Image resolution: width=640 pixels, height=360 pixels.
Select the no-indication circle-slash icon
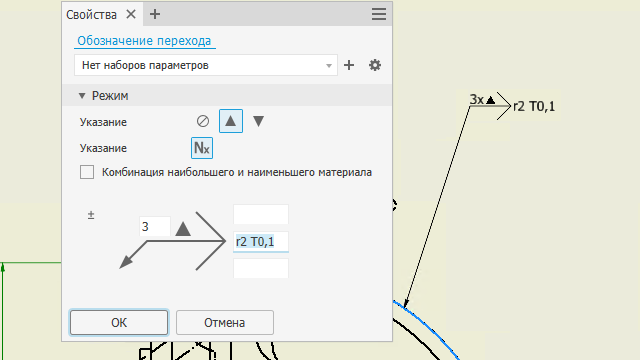click(x=203, y=121)
